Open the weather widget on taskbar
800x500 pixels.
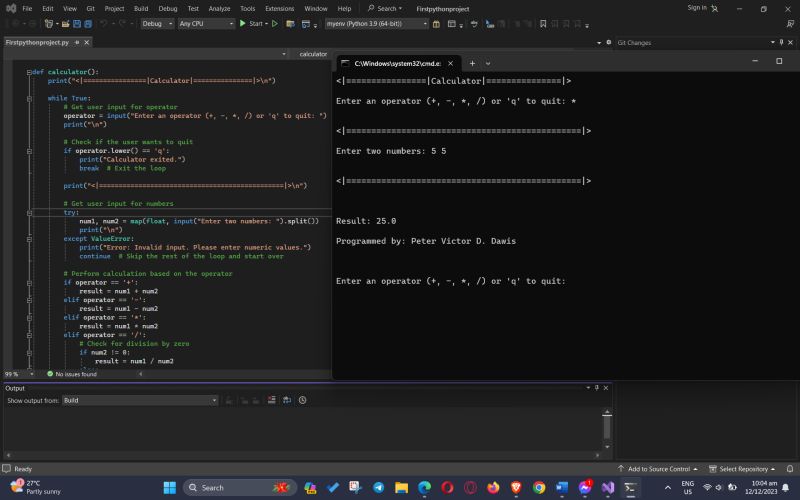(35, 487)
